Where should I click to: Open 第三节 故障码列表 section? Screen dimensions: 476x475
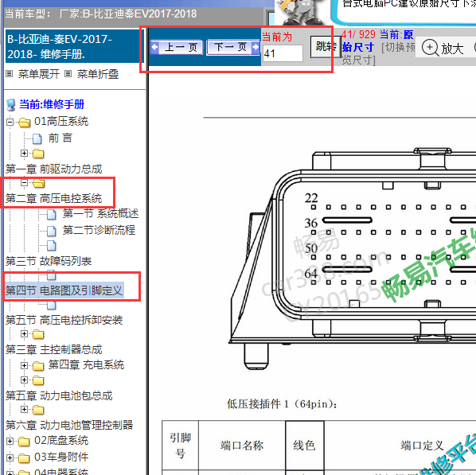[49, 261]
